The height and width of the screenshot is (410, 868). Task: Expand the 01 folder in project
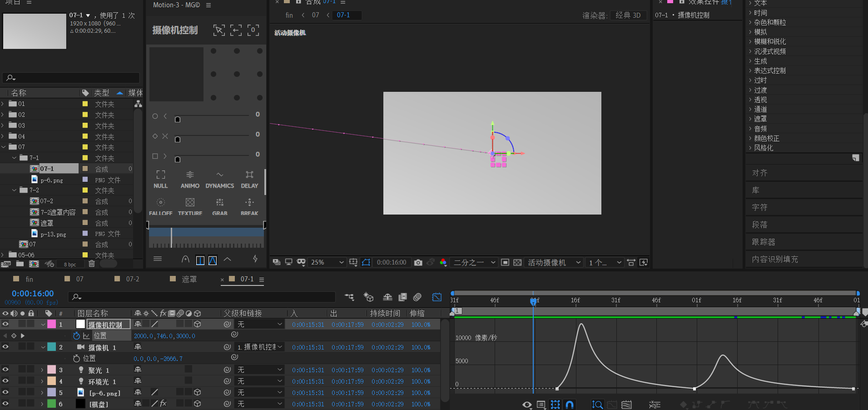pyautogui.click(x=3, y=104)
